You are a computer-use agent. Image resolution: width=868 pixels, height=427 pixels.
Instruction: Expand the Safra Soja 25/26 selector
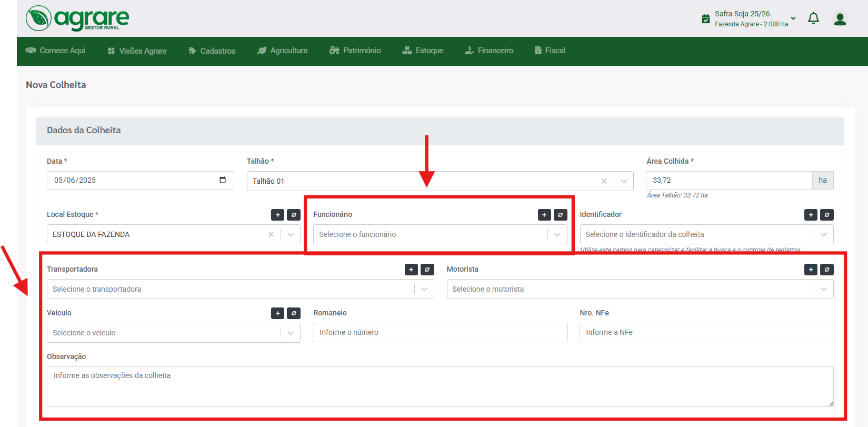tap(793, 18)
